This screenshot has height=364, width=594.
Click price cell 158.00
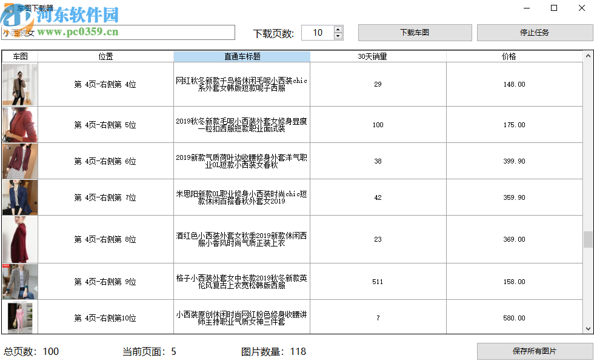point(515,282)
